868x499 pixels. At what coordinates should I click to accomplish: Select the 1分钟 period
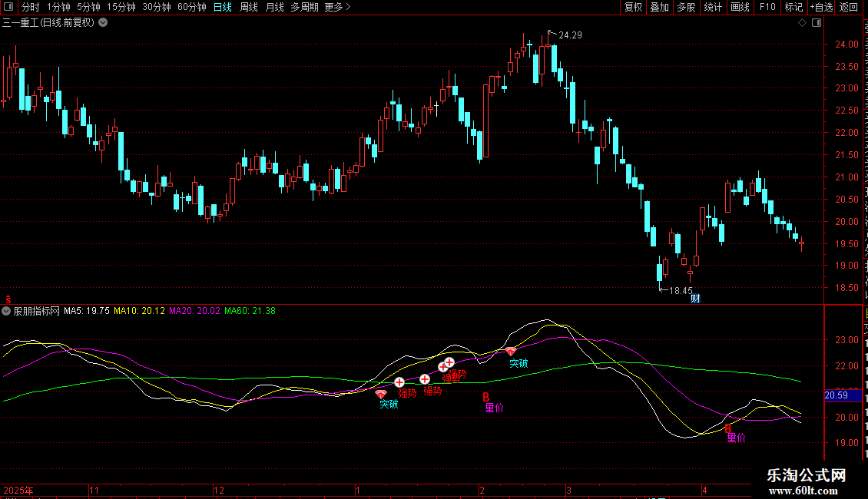[x=58, y=7]
